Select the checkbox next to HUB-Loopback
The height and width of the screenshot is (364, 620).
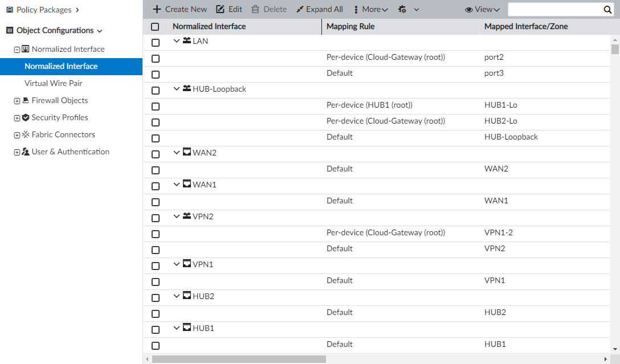(155, 89)
